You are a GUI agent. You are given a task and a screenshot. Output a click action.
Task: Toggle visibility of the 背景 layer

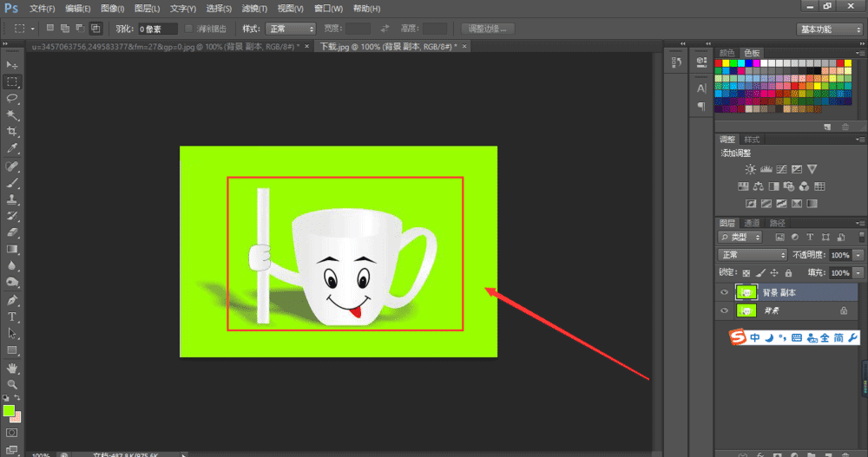725,310
